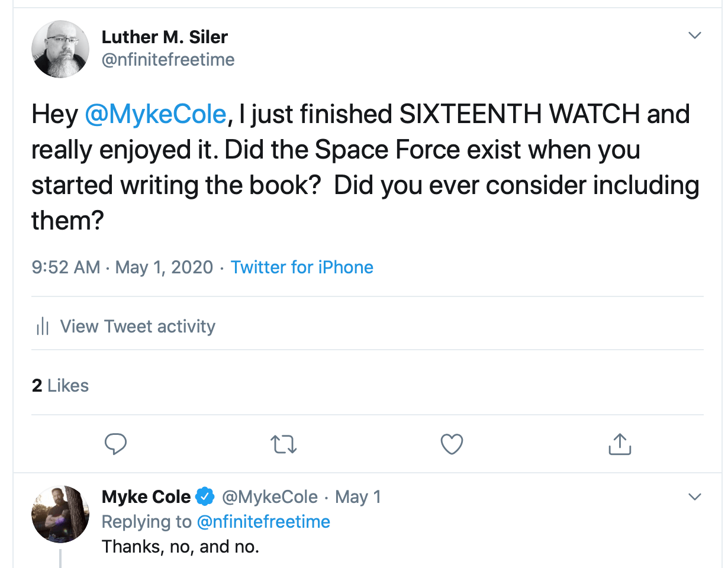Click the @nfinitefreetime handle under the author name
This screenshot has height=568, width=728.
pos(168,60)
